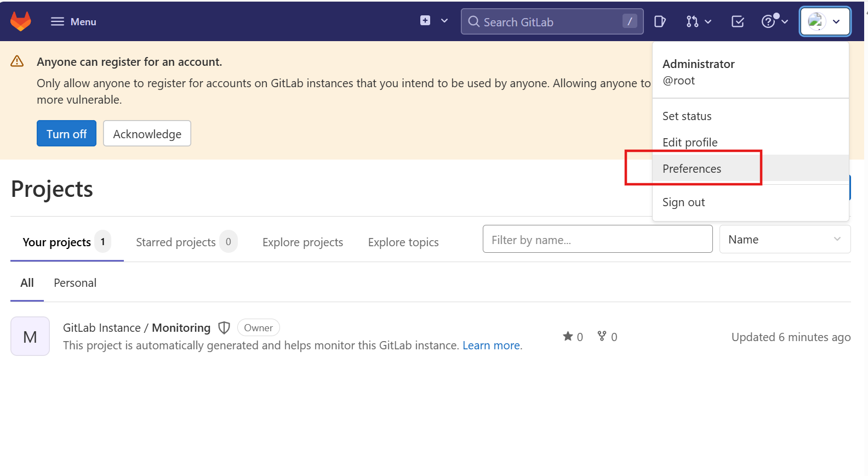Click the Filter by name field
This screenshot has height=476, width=868.
point(597,239)
